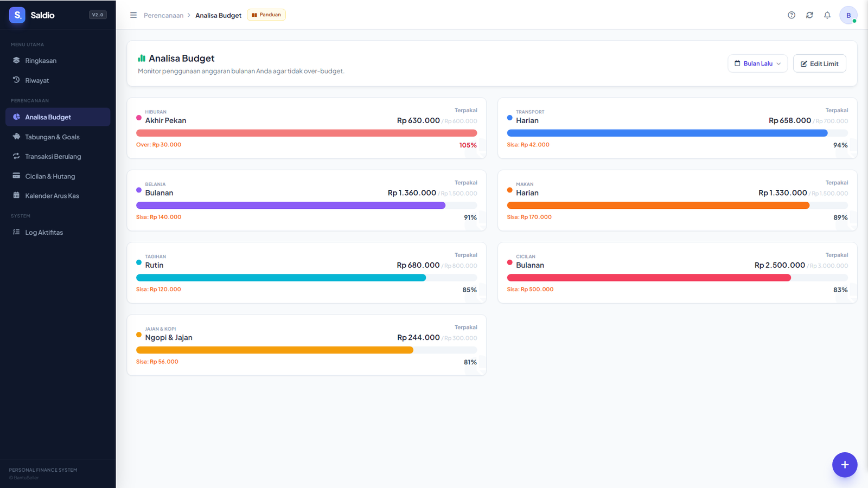Go to Tabungan & Goals page
The image size is (868, 488).
[x=58, y=137]
